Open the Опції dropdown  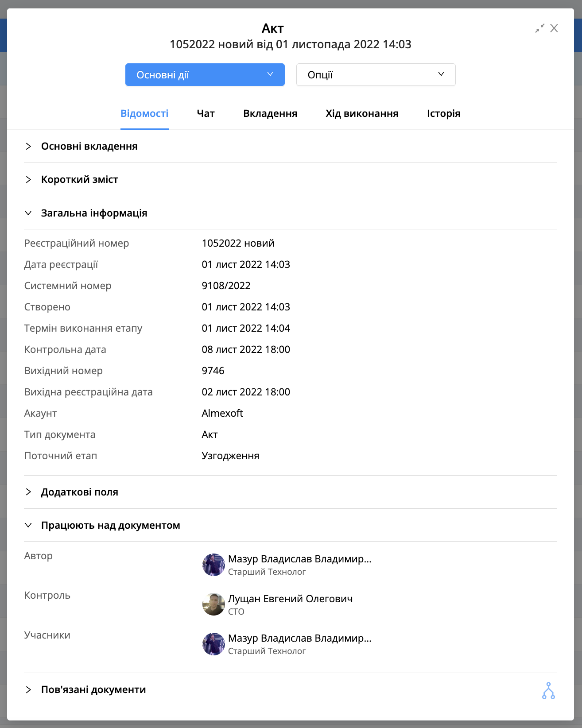(376, 75)
